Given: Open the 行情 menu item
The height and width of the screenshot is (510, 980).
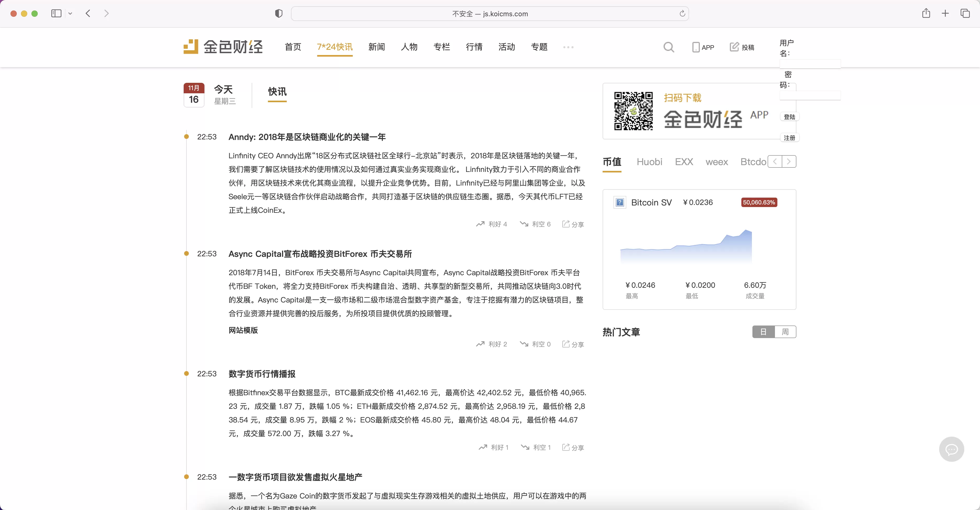Looking at the screenshot, I should point(474,47).
